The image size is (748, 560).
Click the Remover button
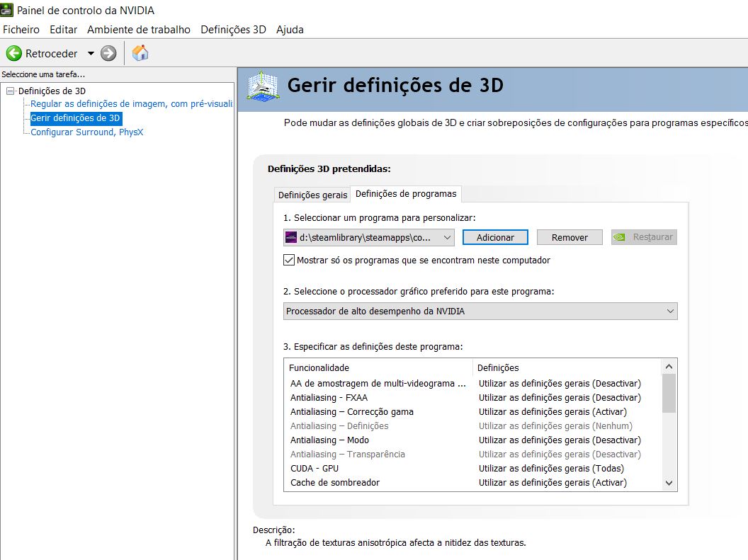click(569, 237)
